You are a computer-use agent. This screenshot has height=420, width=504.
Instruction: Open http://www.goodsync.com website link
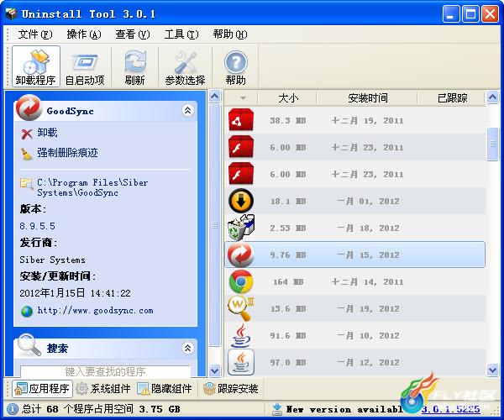(95, 311)
